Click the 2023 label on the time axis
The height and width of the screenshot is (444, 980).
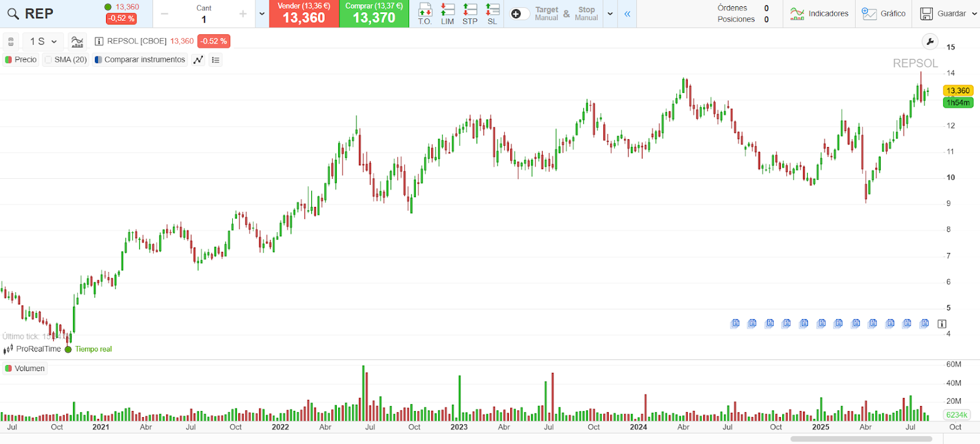[x=459, y=427]
